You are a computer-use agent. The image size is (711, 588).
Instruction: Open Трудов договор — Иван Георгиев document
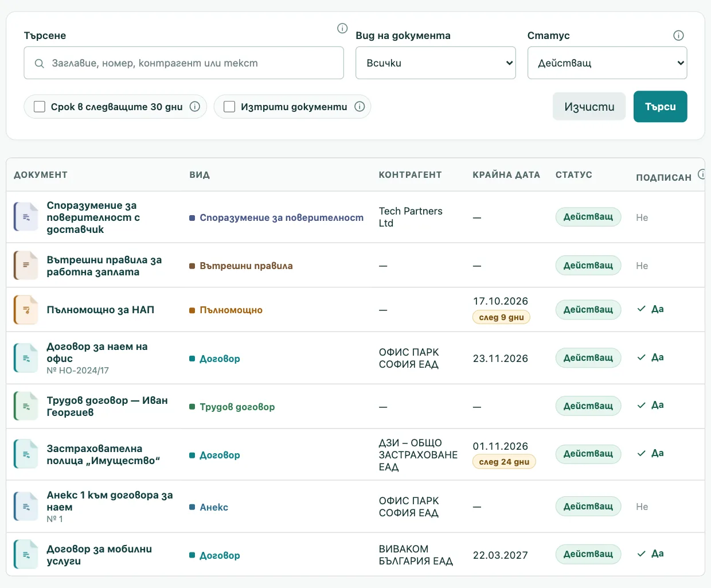107,406
